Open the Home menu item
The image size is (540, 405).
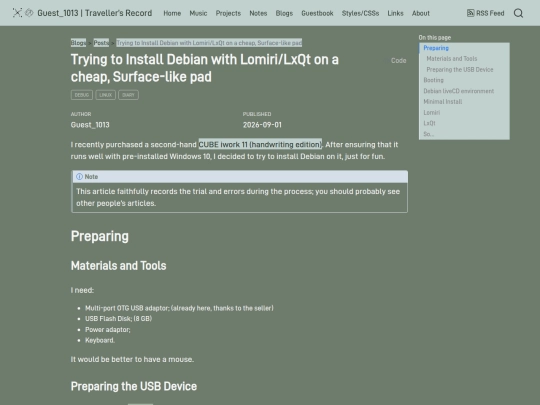click(172, 13)
